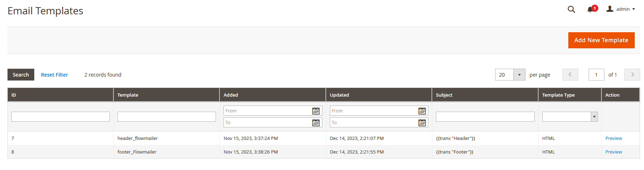Open calendar for Updated To date

click(x=422, y=123)
